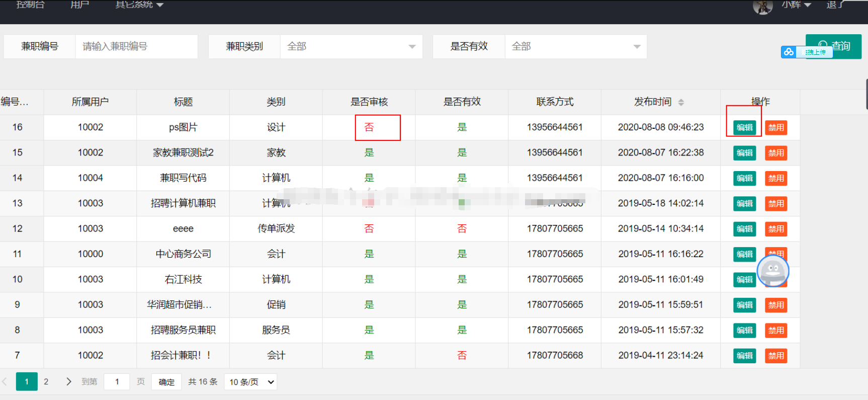This screenshot has width=868, height=400.
Task: Click the previous page arrow
Action: [x=5, y=381]
